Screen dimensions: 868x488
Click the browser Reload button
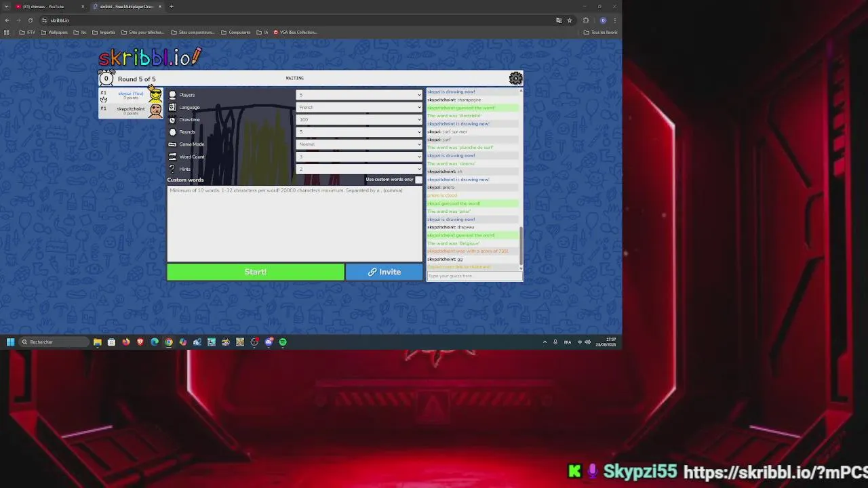[x=30, y=20]
